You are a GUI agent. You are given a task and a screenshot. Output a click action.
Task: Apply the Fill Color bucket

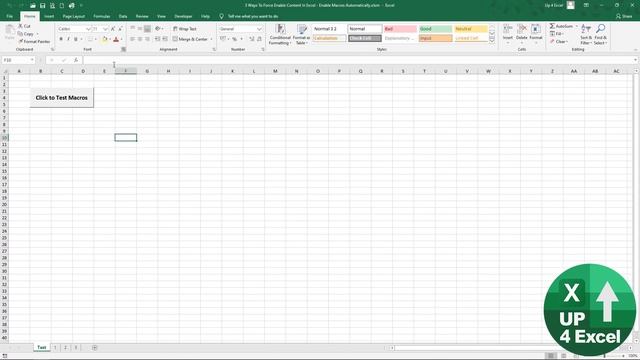(x=104, y=39)
